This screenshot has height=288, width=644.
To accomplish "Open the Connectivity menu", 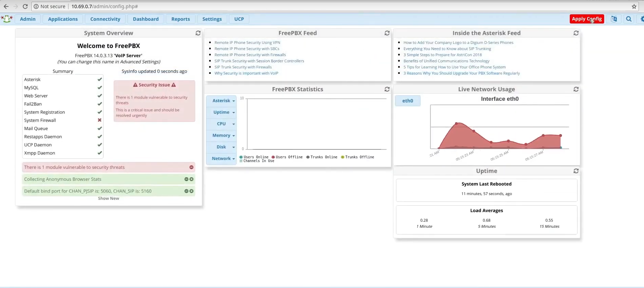I will tap(105, 19).
